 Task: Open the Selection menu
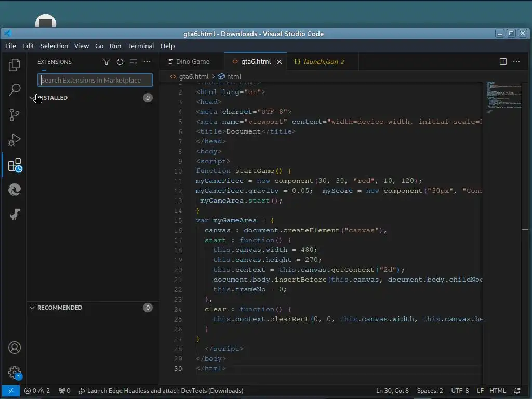[54, 46]
